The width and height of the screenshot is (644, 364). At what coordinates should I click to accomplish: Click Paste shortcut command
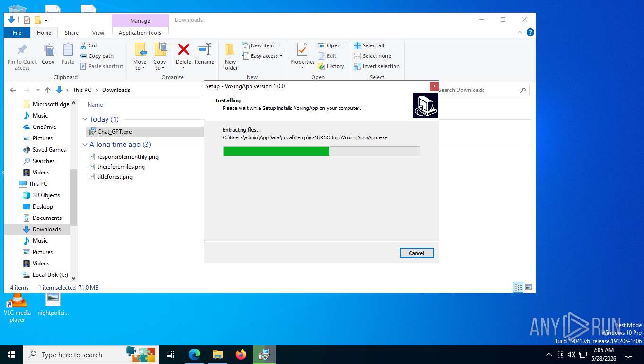[101, 66]
